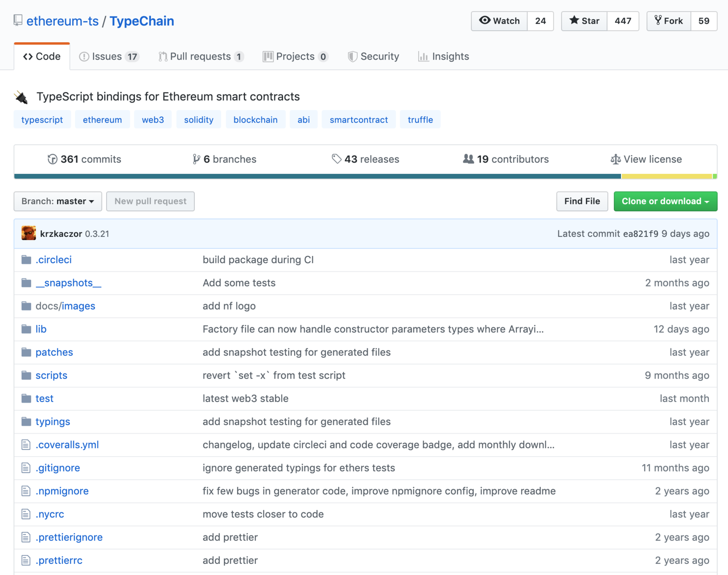Viewport: 728px width, 575px height.
Task: Open commit 'ignore generated typings for ethers tests'
Action: click(299, 468)
